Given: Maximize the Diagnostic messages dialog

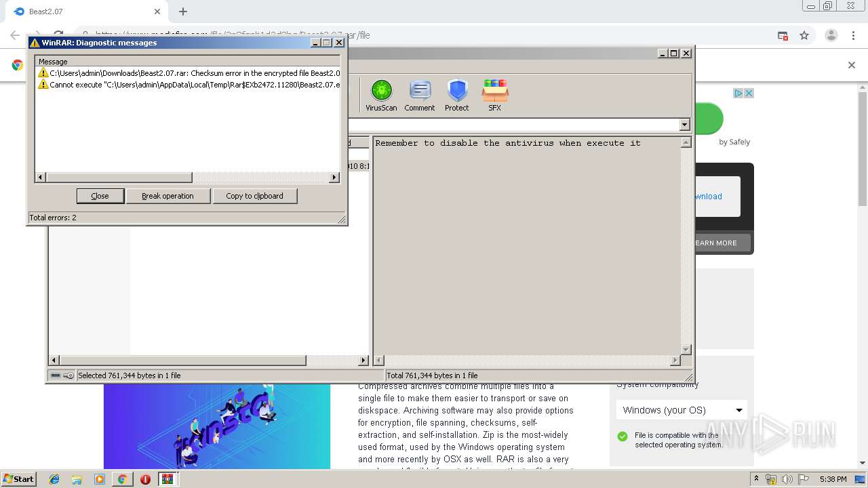Looking at the screenshot, I should tap(327, 43).
